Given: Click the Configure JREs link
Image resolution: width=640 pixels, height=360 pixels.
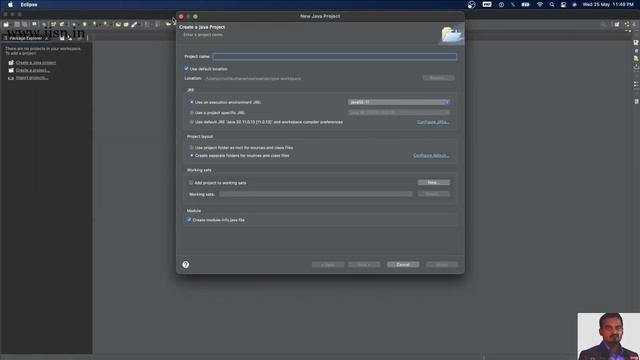Looking at the screenshot, I should coord(433,122).
